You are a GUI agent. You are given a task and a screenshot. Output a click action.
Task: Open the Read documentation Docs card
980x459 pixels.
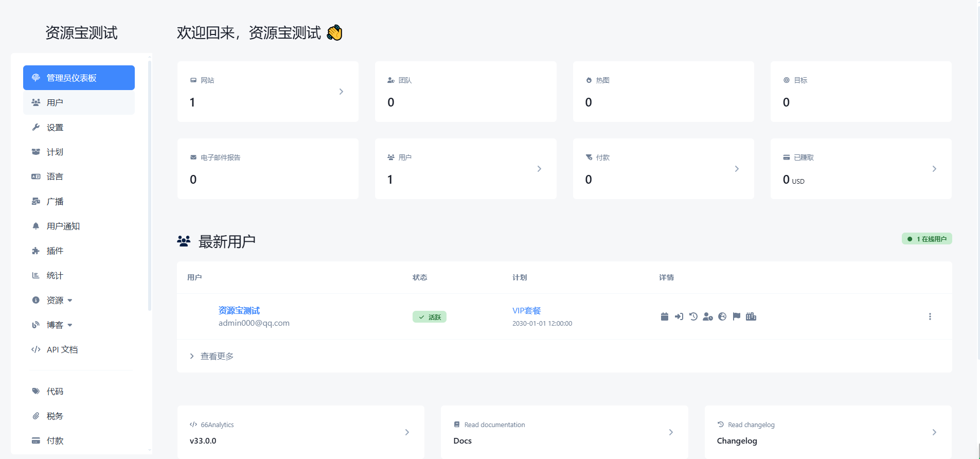(564, 432)
